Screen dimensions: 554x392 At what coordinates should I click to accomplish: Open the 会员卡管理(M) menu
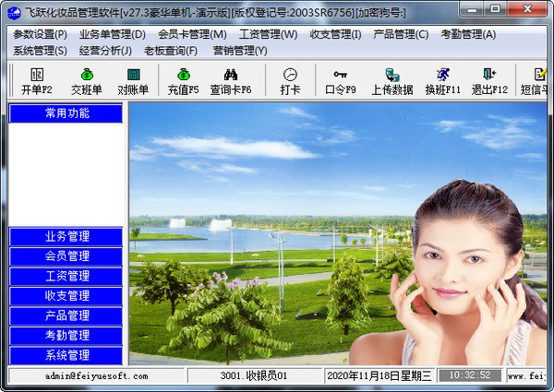click(x=192, y=34)
